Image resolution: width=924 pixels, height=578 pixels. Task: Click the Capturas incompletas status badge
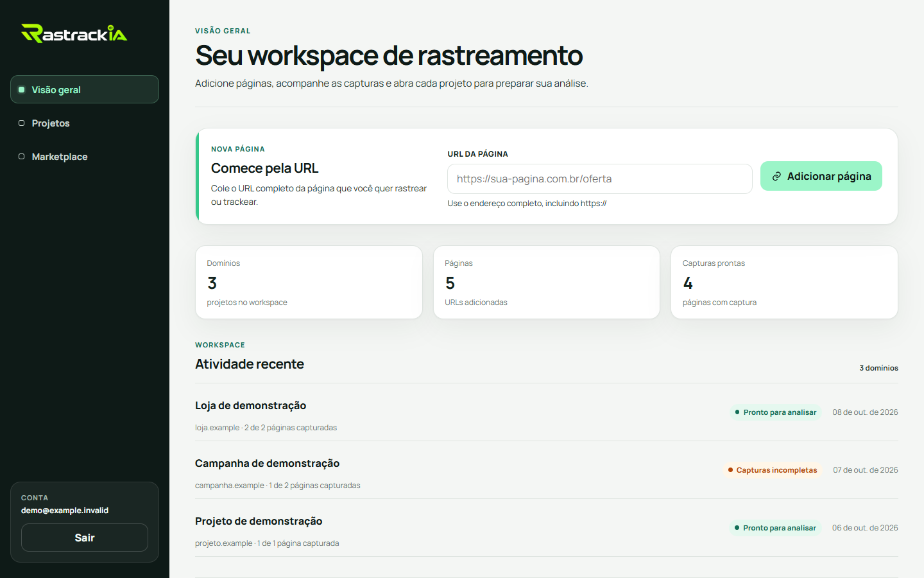point(772,470)
